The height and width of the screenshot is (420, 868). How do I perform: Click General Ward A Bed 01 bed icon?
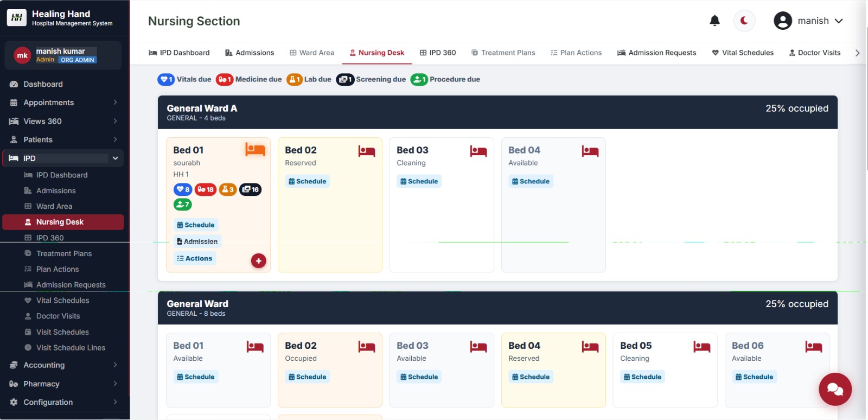coord(255,149)
